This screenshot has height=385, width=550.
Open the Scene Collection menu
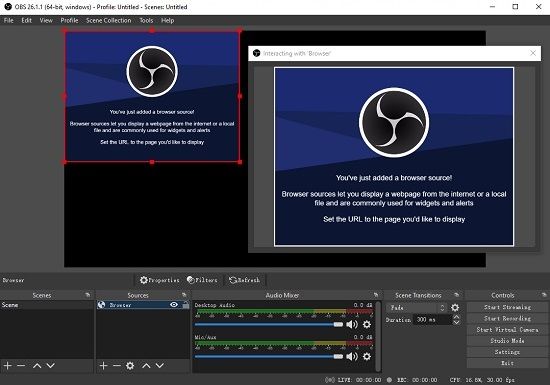(x=109, y=20)
